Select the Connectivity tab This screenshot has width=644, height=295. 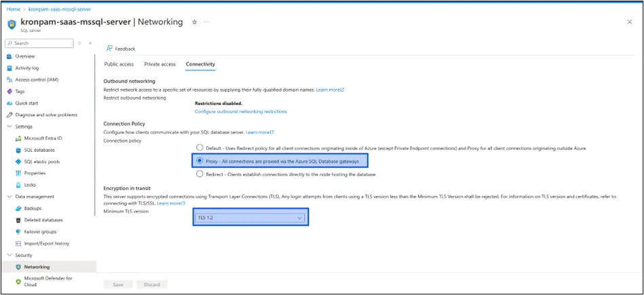coord(200,64)
